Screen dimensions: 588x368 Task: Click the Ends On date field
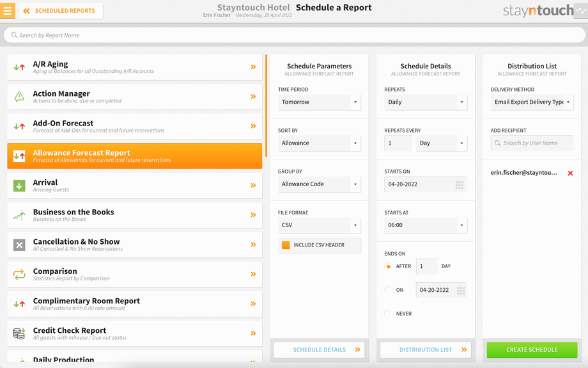pos(442,290)
